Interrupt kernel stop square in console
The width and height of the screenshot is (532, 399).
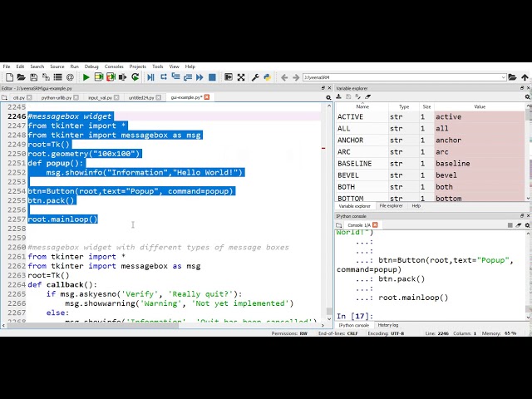click(510, 225)
